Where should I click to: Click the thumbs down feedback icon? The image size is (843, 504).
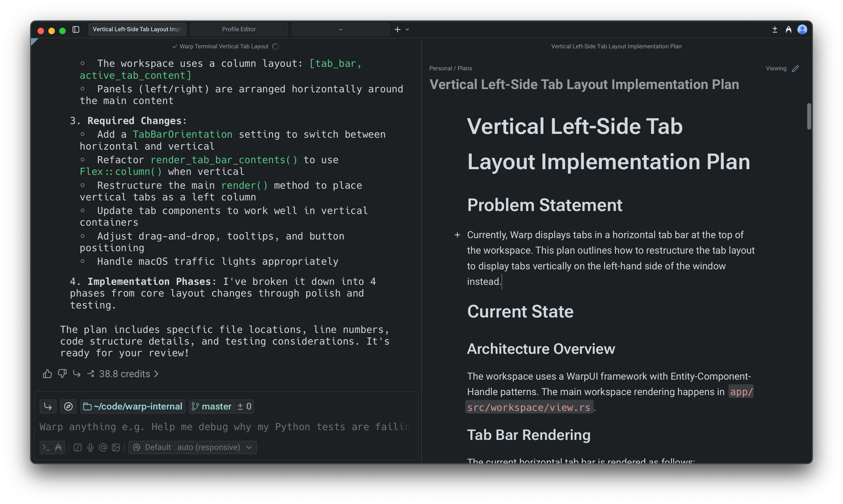point(62,374)
